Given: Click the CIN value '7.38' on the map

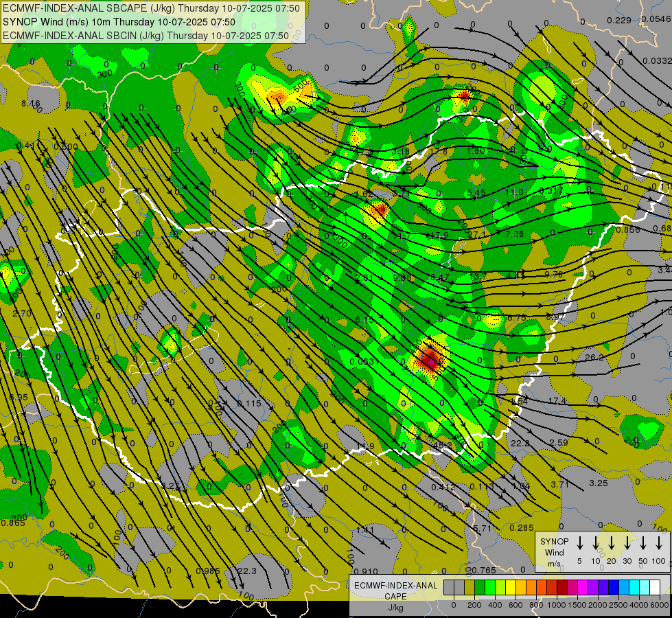Looking at the screenshot, I should click(x=514, y=234).
